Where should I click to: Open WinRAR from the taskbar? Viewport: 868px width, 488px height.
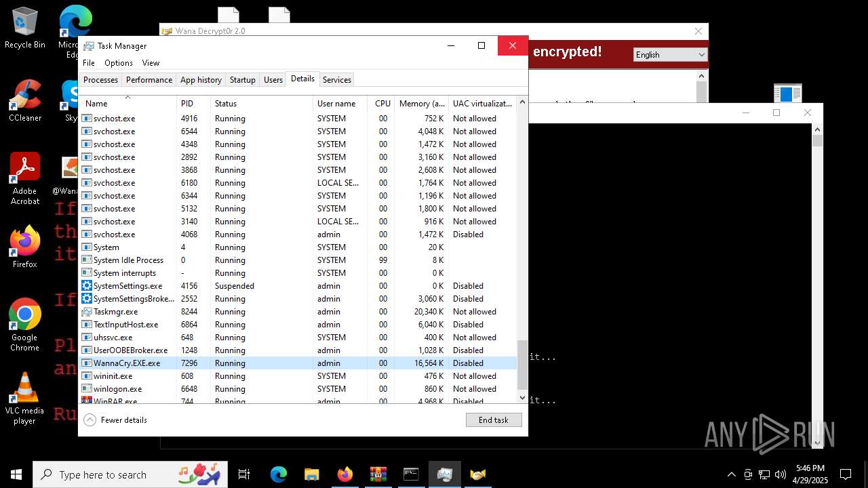tap(378, 474)
